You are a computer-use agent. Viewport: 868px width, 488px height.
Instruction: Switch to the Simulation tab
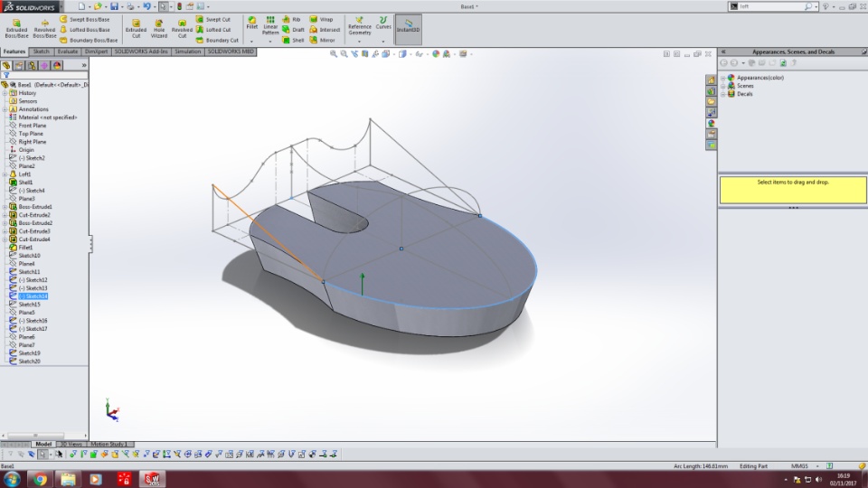point(188,52)
